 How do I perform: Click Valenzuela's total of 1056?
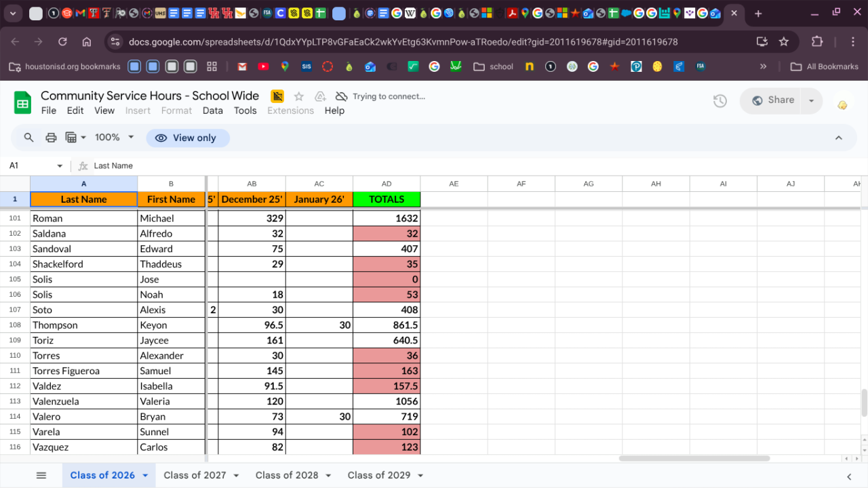coord(387,401)
